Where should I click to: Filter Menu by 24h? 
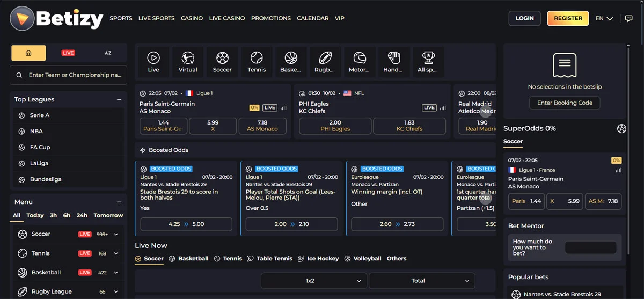[82, 215]
